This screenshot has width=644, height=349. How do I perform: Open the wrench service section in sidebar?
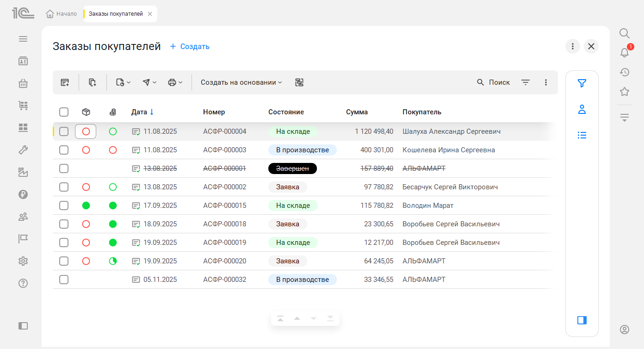pos(23,150)
